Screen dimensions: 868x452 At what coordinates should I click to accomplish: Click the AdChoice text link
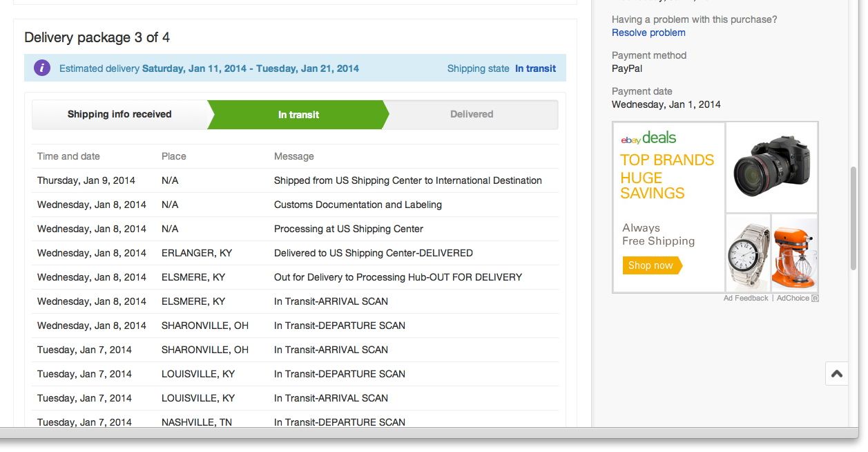pos(793,298)
